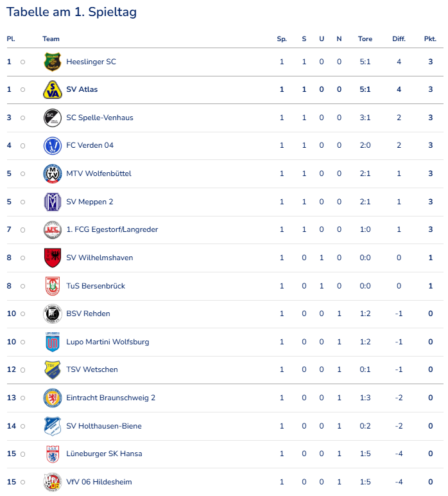448x496 pixels.
Task: Click trend circle next to BSV Rehden
Action: [x=22, y=314]
